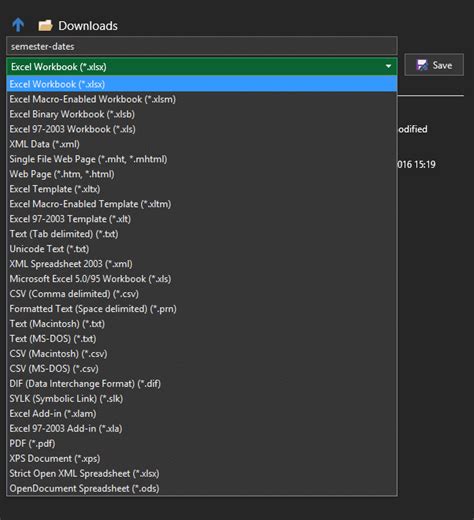Select Excel Template (*.xltx)
Screen dimensions: 474x520
click(202, 189)
